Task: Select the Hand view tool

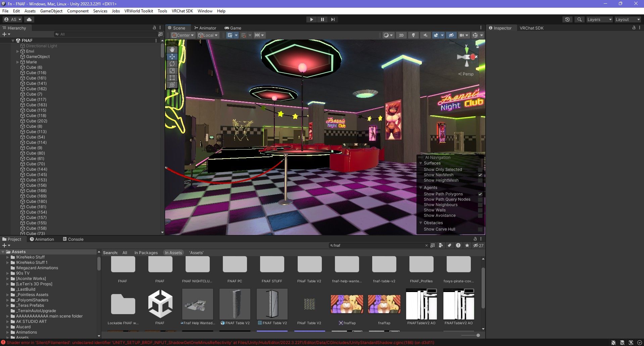Action: pyautogui.click(x=172, y=50)
